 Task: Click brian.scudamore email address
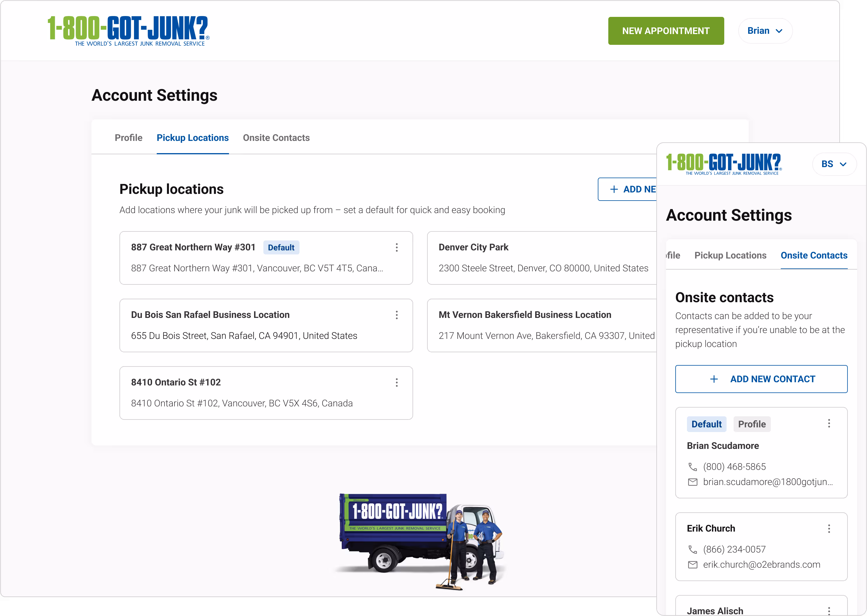768,482
